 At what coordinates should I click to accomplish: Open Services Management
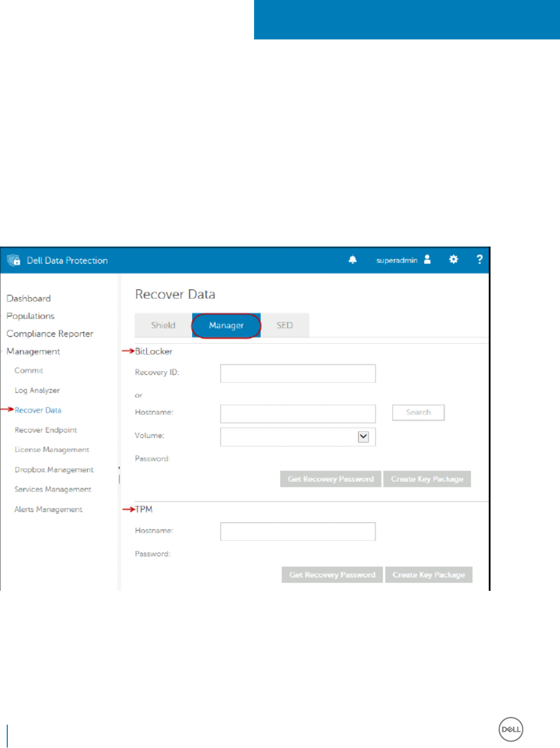tap(53, 489)
